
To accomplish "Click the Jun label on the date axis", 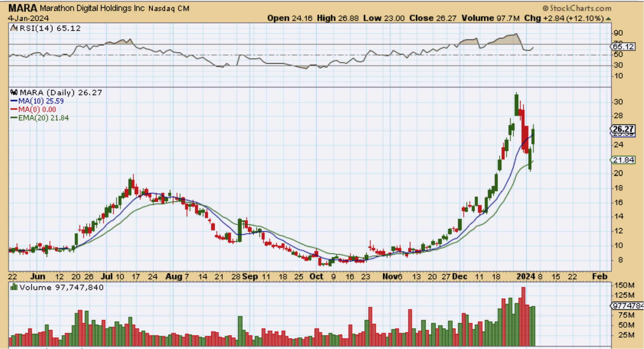I will pos(38,277).
